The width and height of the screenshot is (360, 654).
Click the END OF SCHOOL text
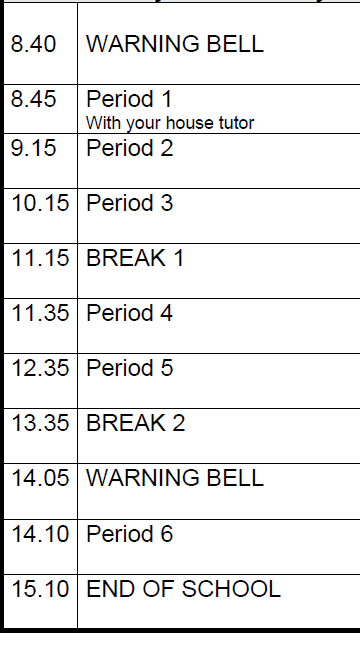(x=183, y=589)
